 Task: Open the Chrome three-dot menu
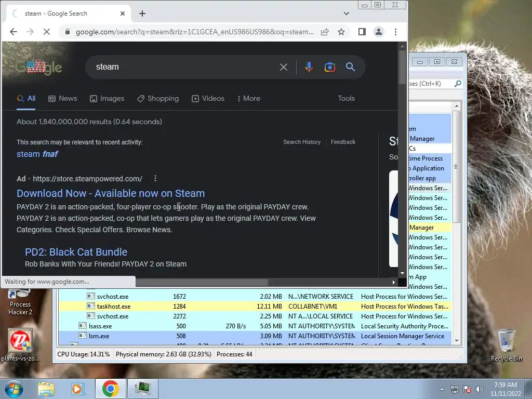(395, 32)
